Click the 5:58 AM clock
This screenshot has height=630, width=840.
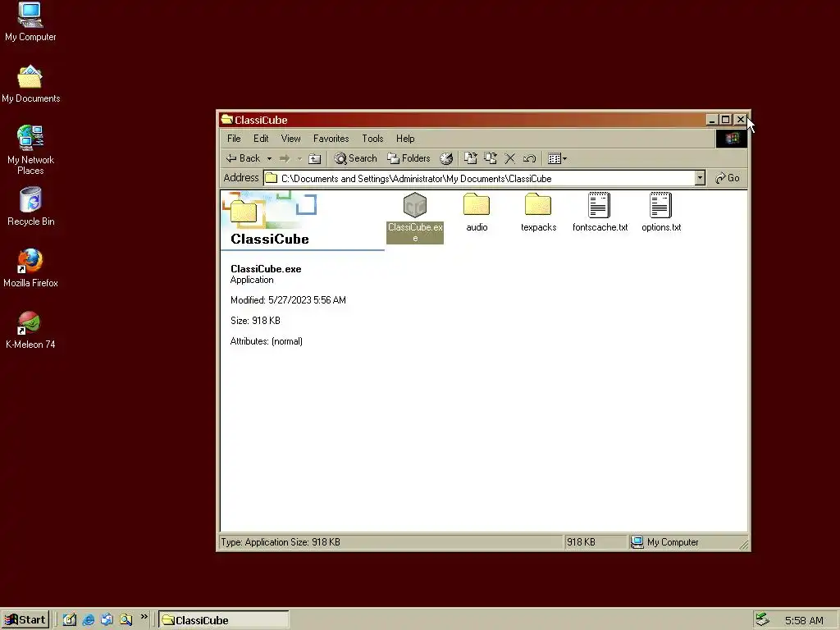pyautogui.click(x=804, y=620)
